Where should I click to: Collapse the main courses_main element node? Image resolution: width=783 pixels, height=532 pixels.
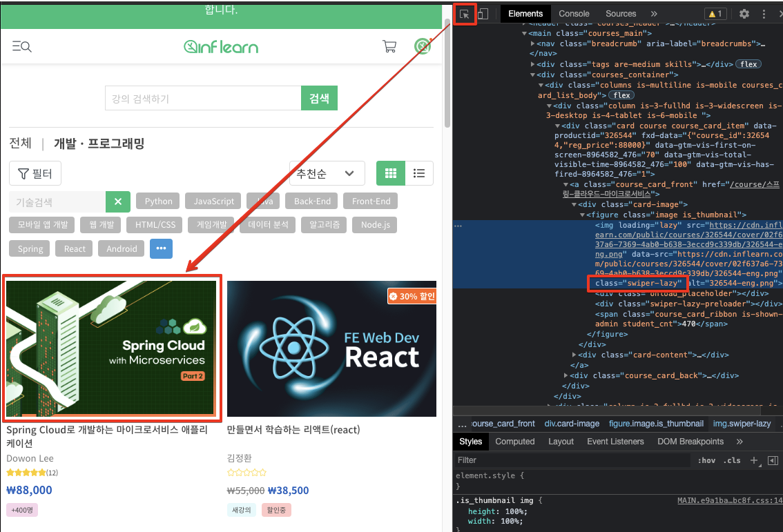click(524, 33)
